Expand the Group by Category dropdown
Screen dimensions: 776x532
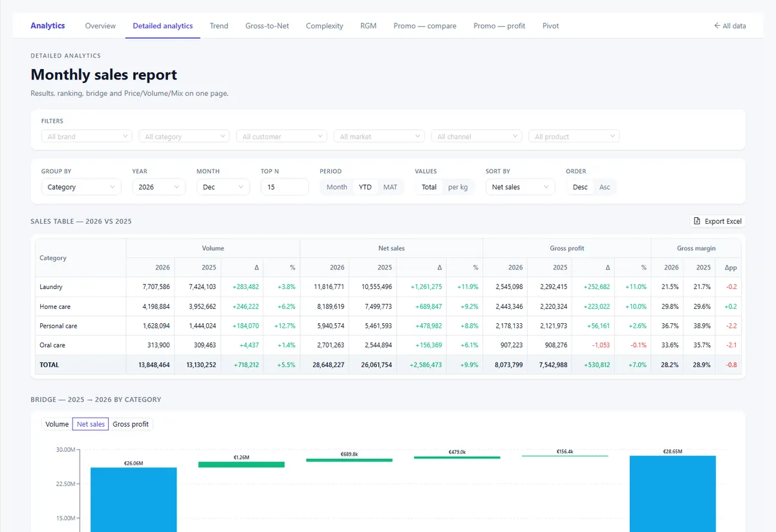[81, 187]
